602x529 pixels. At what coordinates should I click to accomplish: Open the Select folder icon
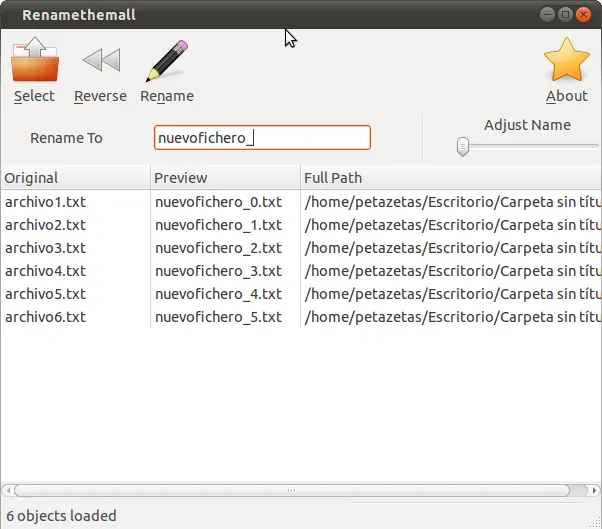(35, 60)
